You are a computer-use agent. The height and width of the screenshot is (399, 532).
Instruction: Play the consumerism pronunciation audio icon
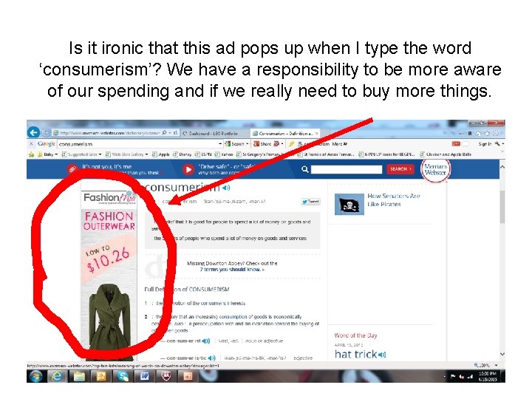pyautogui.click(x=226, y=188)
